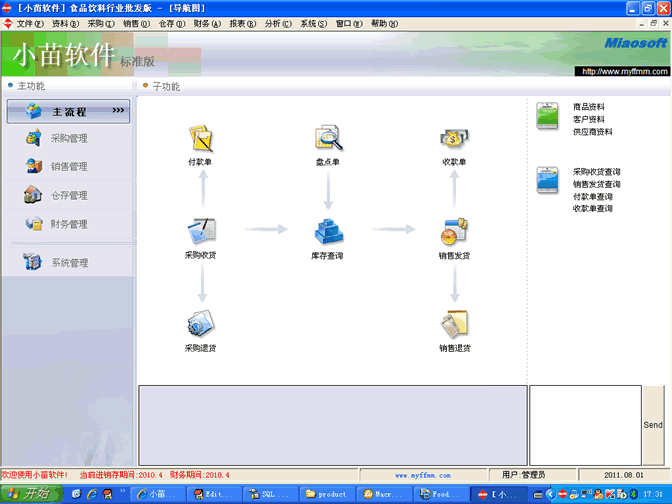Viewport: 672px width, 504px height.
Task: Select 财务管理 in the main function sidebar
Action: (x=69, y=224)
